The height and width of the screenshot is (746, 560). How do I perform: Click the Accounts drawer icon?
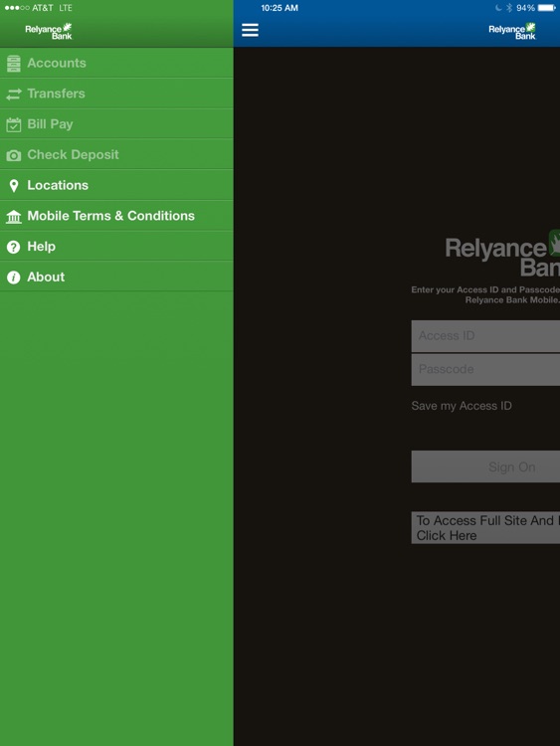coord(14,64)
